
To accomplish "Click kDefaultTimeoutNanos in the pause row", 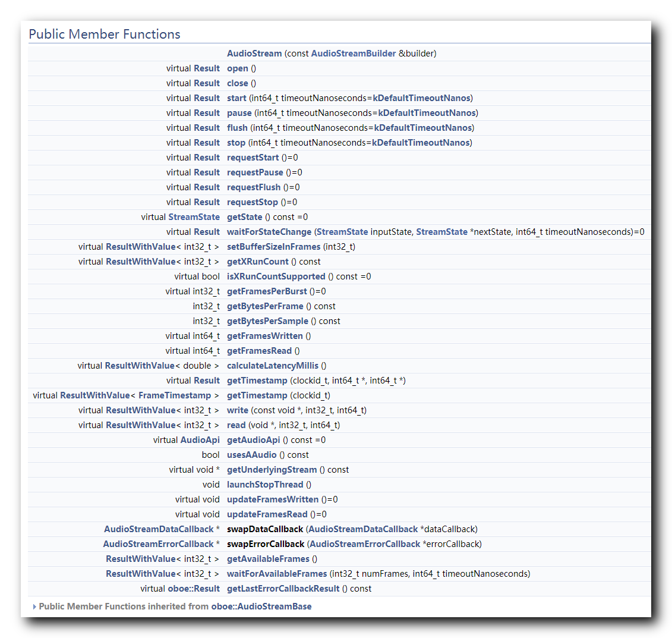I will (427, 113).
